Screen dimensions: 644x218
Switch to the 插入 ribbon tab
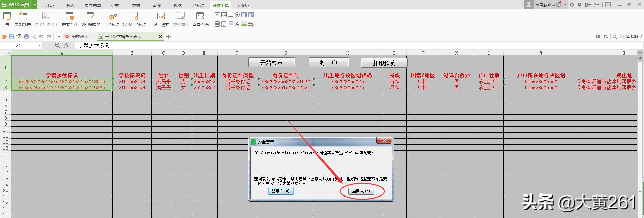pyautogui.click(x=71, y=5)
